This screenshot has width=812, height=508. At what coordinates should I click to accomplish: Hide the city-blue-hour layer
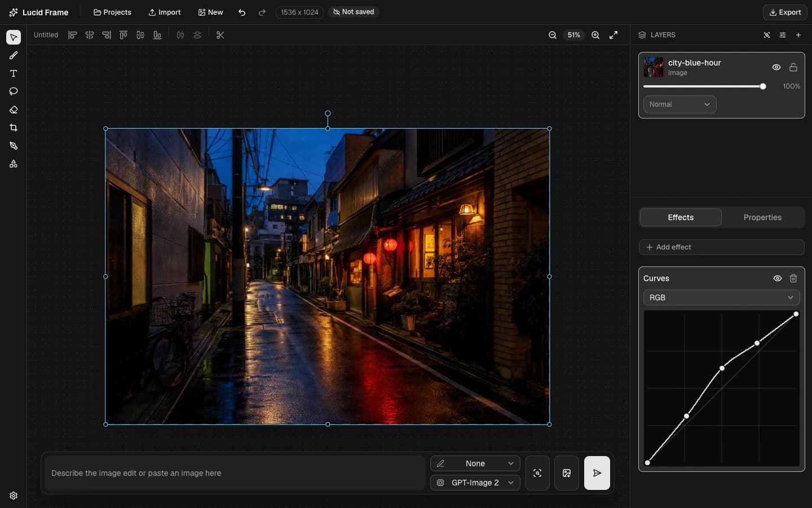click(776, 67)
